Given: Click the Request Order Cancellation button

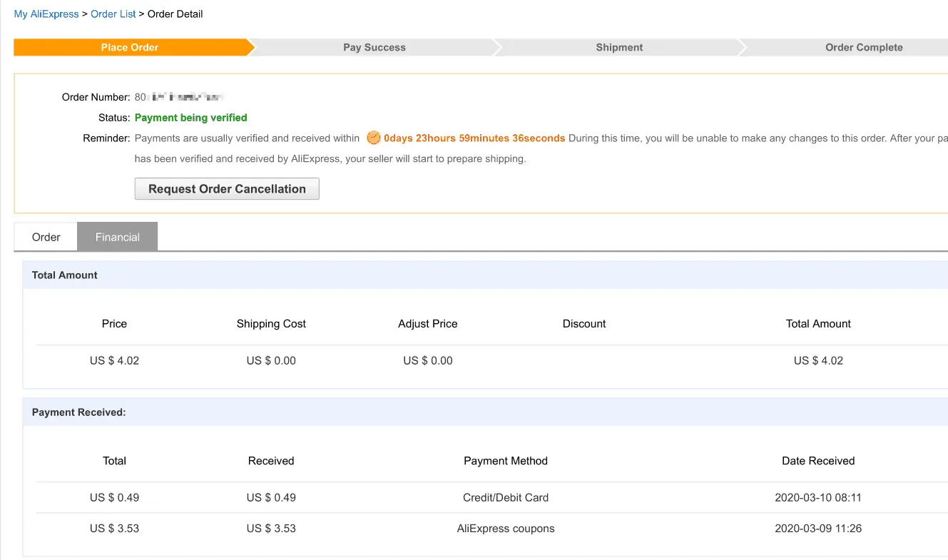Looking at the screenshot, I should tap(227, 189).
